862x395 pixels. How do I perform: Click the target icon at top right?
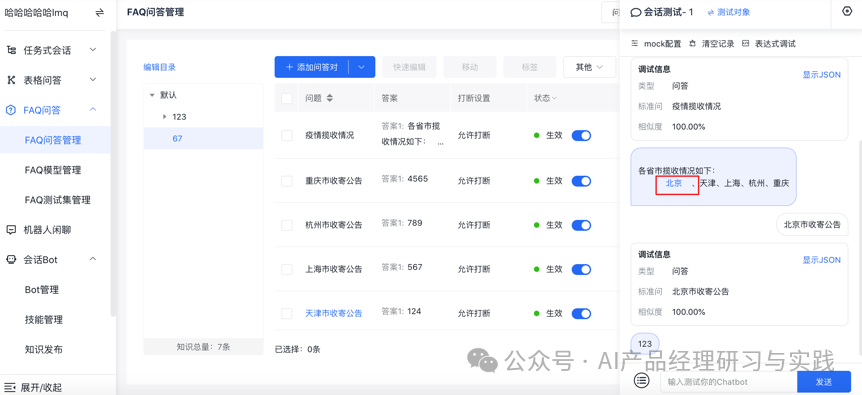847,11
